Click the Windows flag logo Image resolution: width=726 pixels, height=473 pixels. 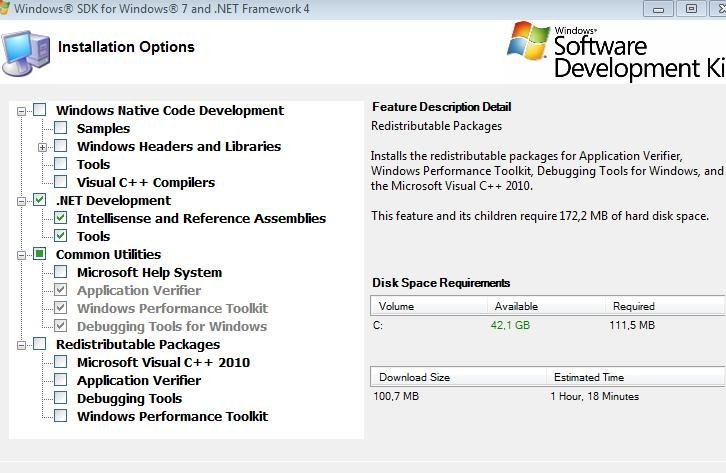coord(528,41)
